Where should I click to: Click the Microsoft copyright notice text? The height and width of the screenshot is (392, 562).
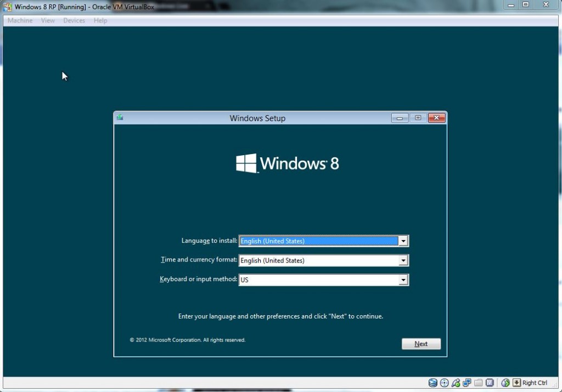tap(188, 340)
